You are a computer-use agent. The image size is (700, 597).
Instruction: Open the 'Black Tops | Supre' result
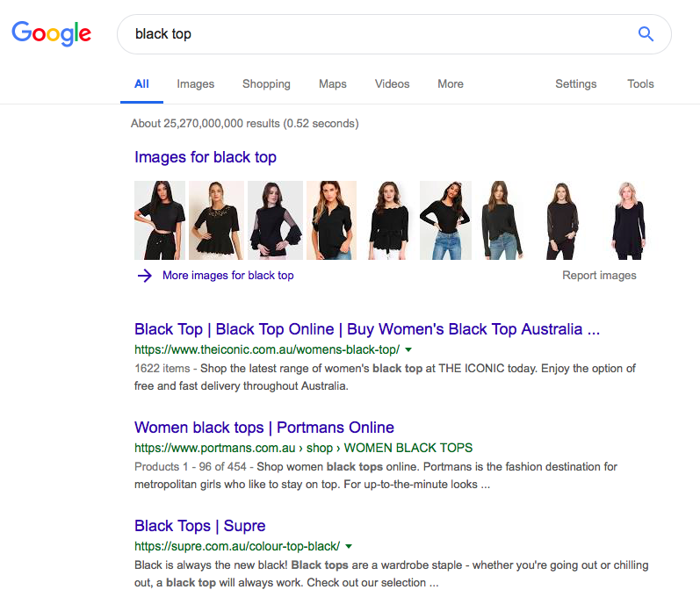click(199, 526)
